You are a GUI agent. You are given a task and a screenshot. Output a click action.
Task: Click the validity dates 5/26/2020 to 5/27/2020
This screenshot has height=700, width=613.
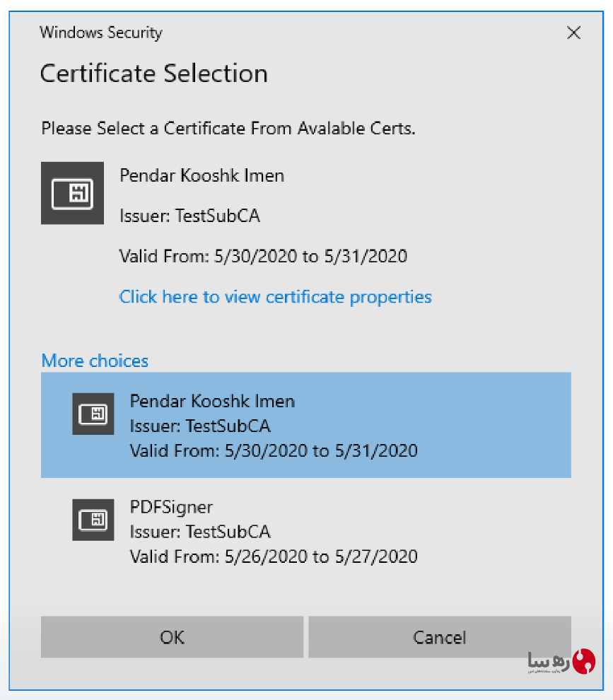click(321, 556)
